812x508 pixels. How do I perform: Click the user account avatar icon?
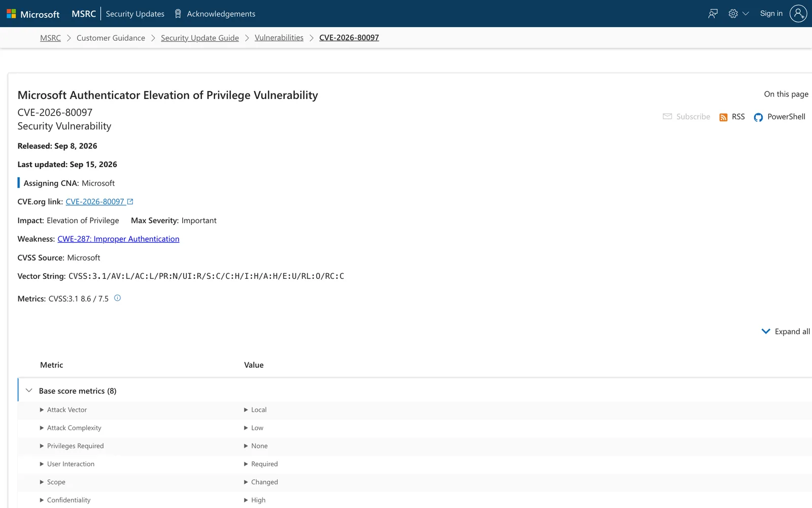[x=798, y=14]
